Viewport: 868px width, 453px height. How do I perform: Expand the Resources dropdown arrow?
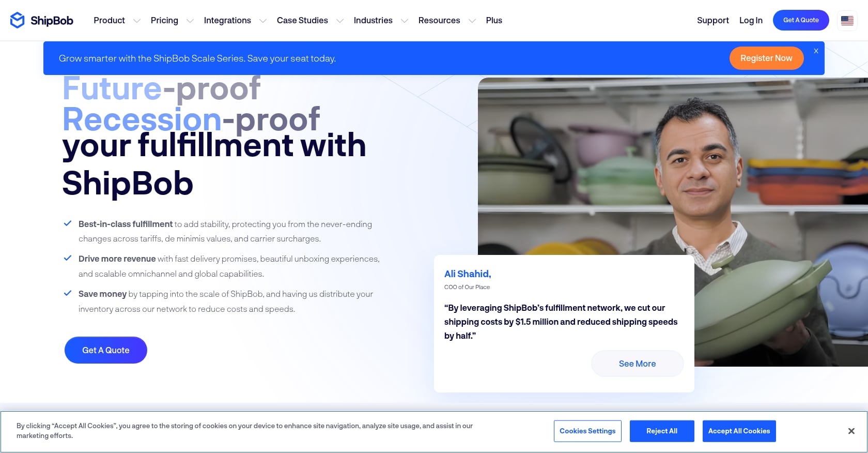point(472,21)
